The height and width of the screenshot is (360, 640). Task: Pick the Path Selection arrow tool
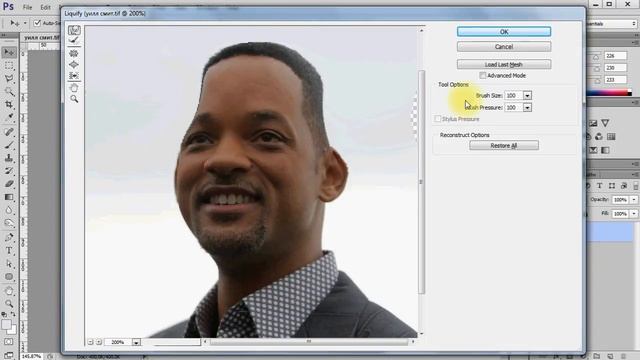tap(9, 264)
